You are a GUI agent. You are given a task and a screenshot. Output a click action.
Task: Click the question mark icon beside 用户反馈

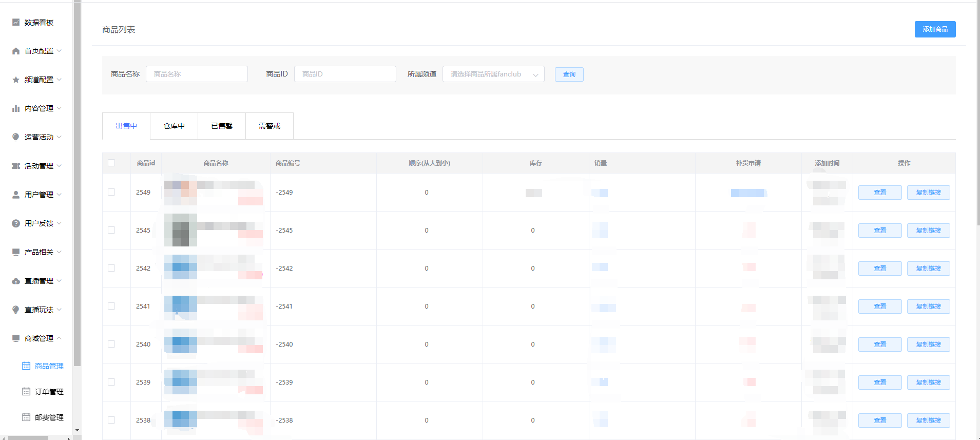[16, 223]
